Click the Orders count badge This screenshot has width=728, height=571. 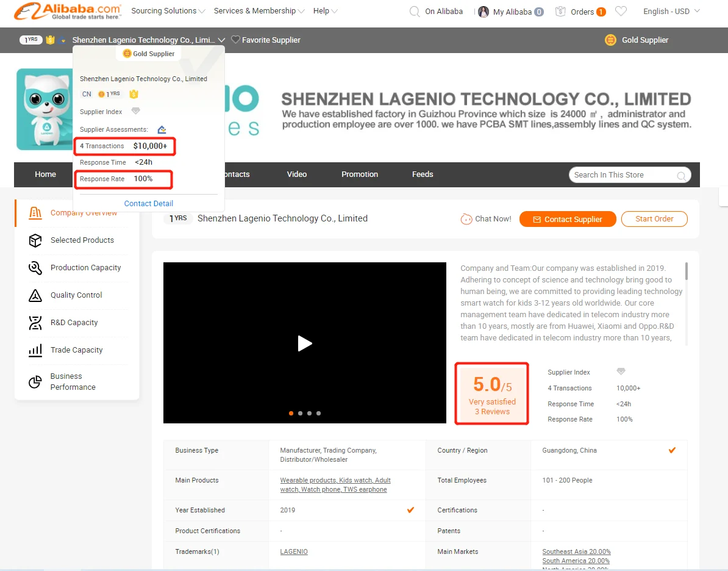tap(601, 12)
